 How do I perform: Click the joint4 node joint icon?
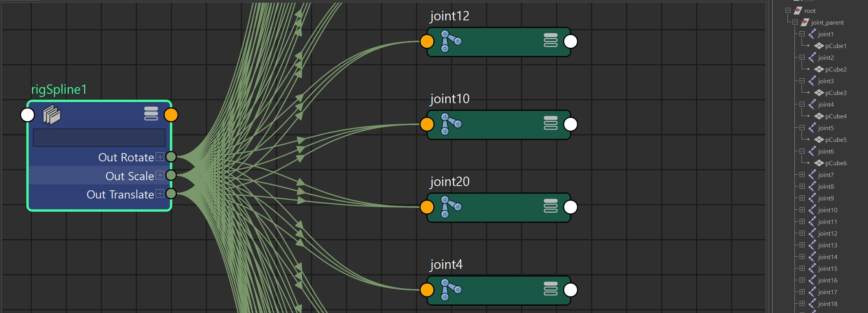pyautogui.click(x=451, y=290)
